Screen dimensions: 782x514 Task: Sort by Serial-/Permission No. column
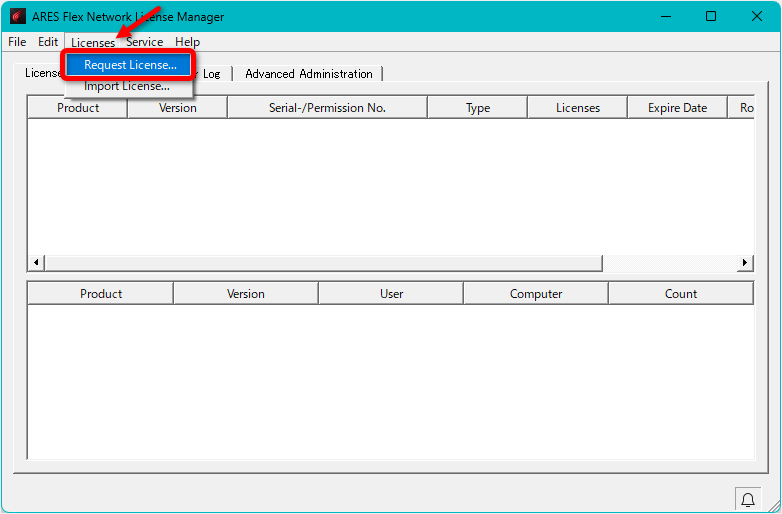tap(327, 108)
